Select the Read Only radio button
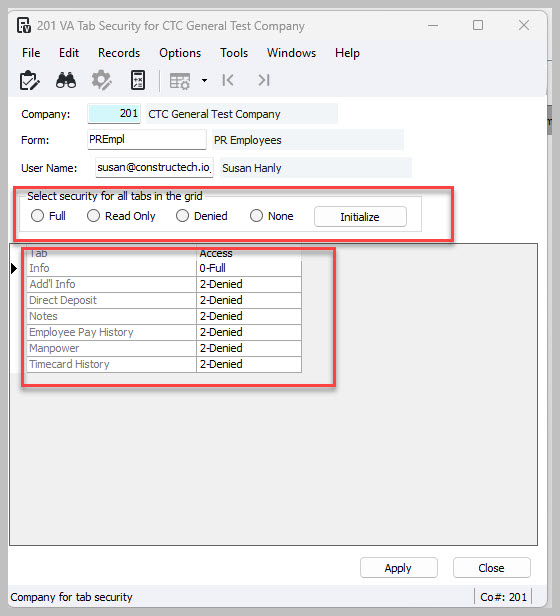 tap(93, 216)
